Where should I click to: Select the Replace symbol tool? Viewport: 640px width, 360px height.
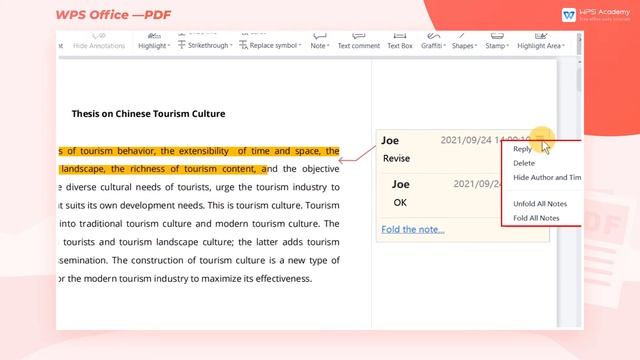point(269,45)
